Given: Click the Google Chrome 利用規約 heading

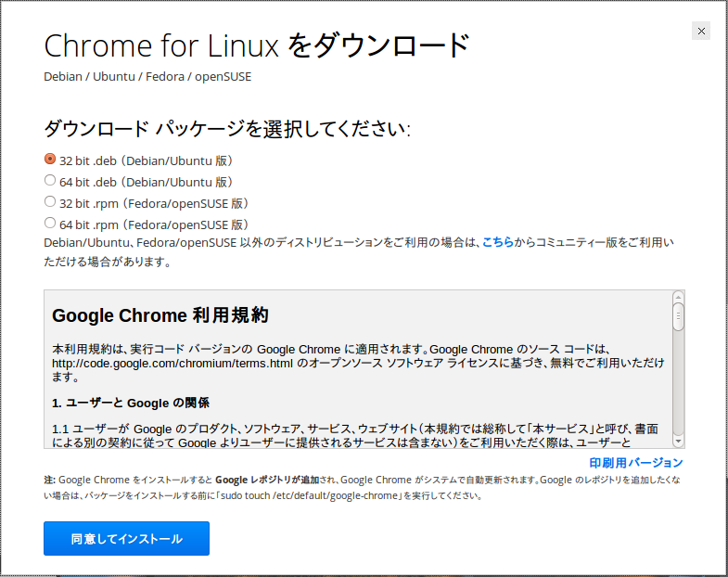Looking at the screenshot, I should 160,315.
